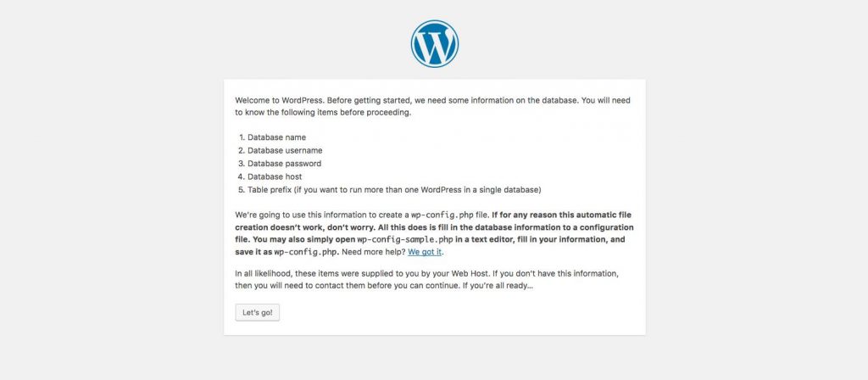868x380 pixels.
Task: Select the Database password list item
Action: [x=280, y=164]
